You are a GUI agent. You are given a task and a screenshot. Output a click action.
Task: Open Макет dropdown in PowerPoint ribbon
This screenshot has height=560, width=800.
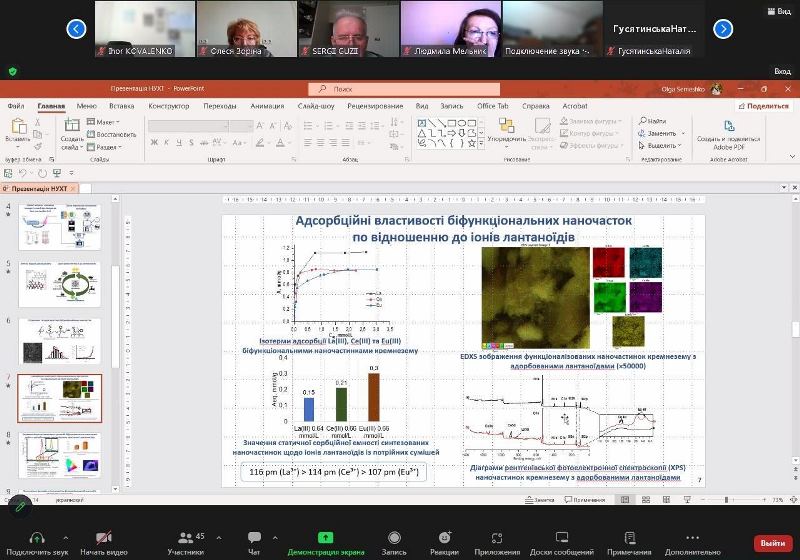(103, 122)
